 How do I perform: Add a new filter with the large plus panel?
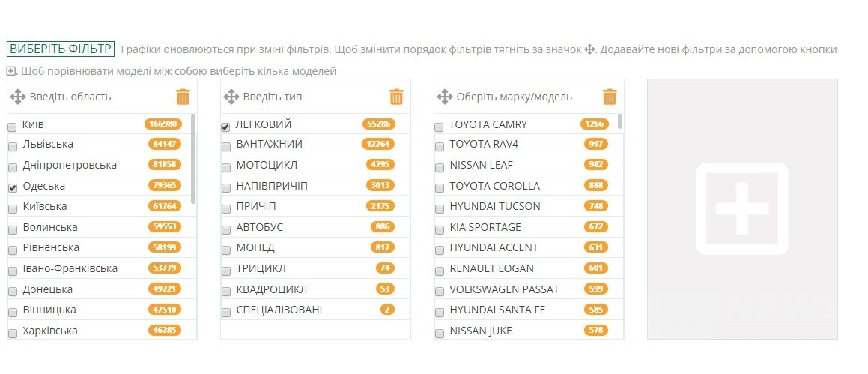(741, 208)
